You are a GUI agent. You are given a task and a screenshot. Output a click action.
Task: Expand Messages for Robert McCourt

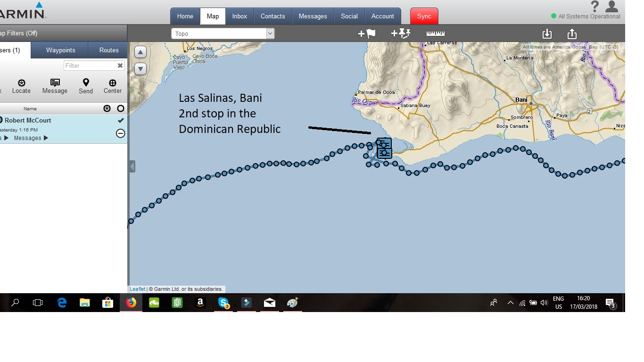point(46,138)
